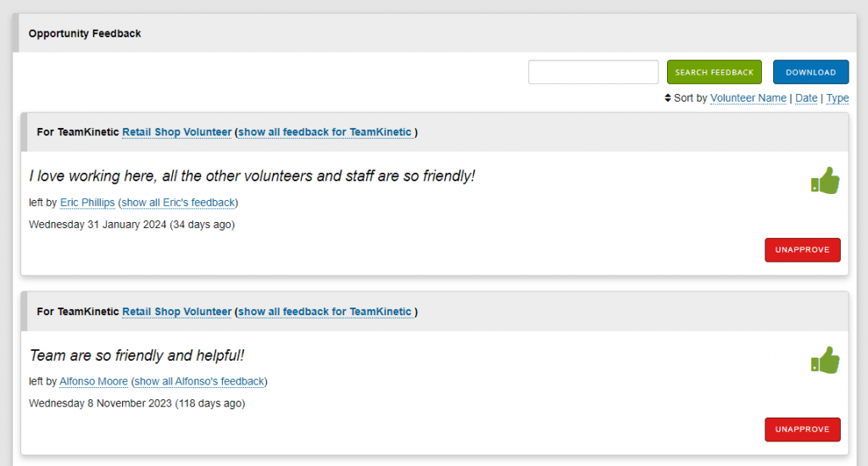Open Retail Shop Volunteer link in second card
The height and width of the screenshot is (466, 868).
click(x=176, y=312)
